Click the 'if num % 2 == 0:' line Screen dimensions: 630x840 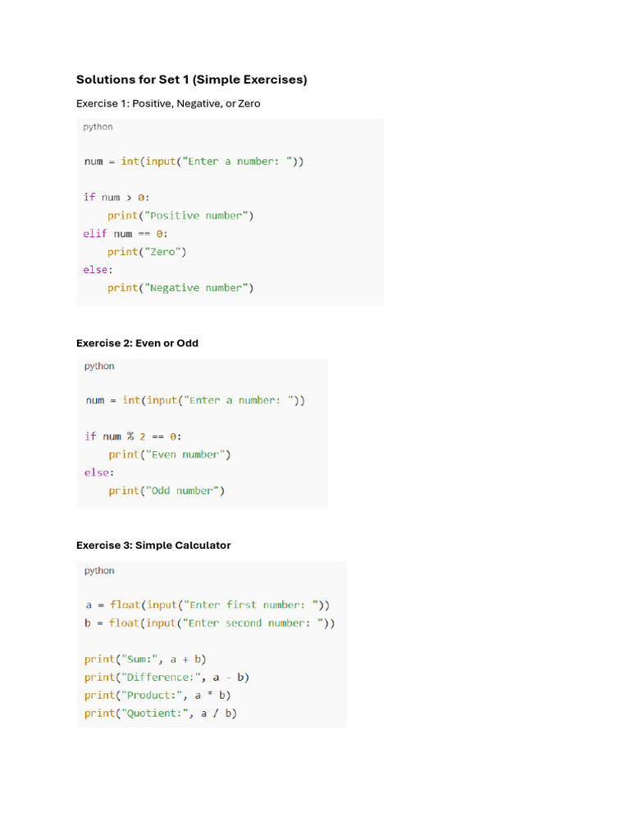pos(133,436)
